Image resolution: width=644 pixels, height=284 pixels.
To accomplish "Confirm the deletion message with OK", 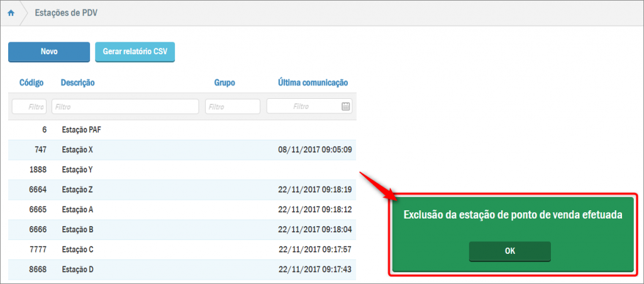I will 509,251.
